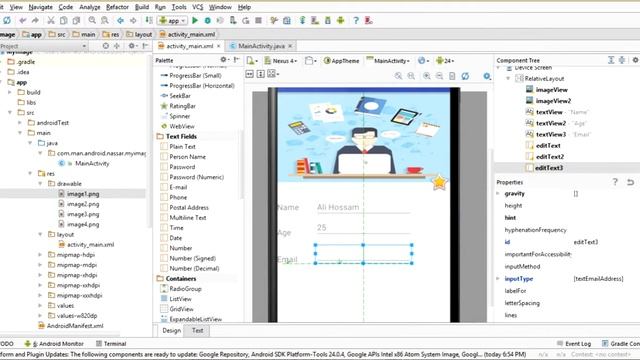Click the zoom out icon in designer
The width and height of the screenshot is (640, 360).
pyautogui.click(x=439, y=76)
